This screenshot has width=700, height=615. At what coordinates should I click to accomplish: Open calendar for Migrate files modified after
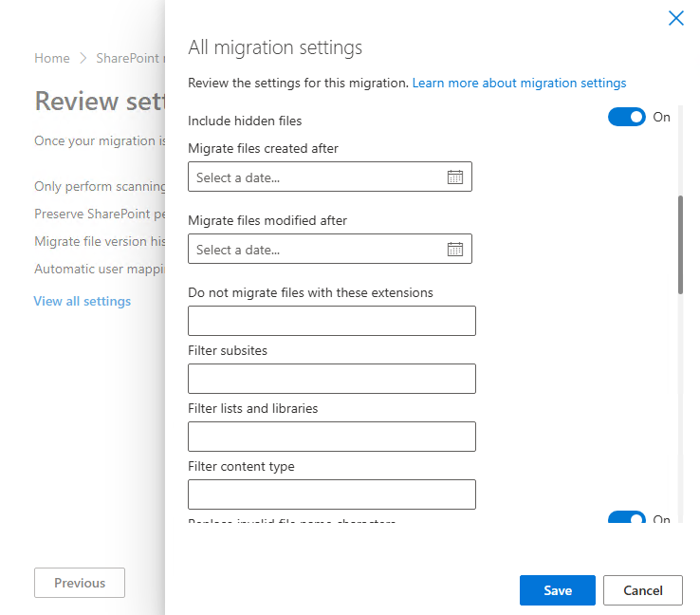click(454, 250)
